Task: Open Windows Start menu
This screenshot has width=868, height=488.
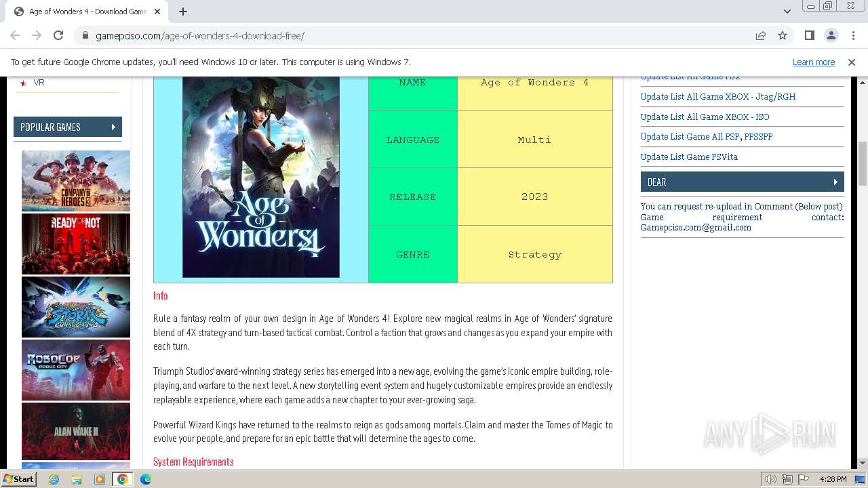Action: [18, 479]
